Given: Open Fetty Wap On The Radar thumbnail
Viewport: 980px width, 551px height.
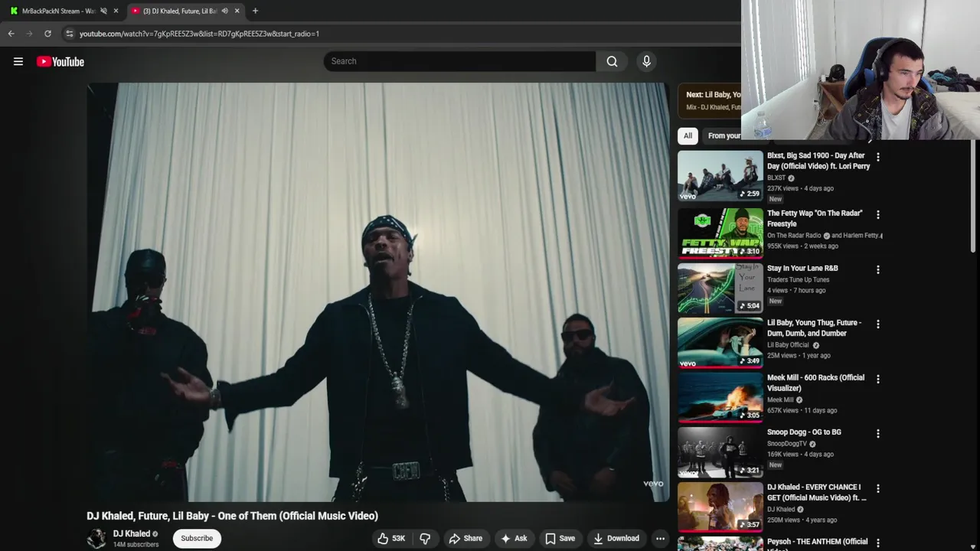Looking at the screenshot, I should (x=720, y=233).
